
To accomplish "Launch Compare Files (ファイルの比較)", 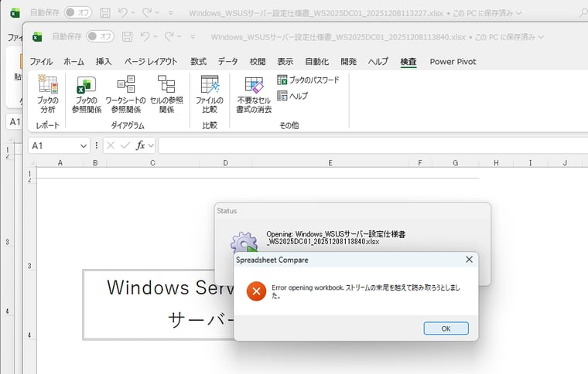I will (x=210, y=94).
